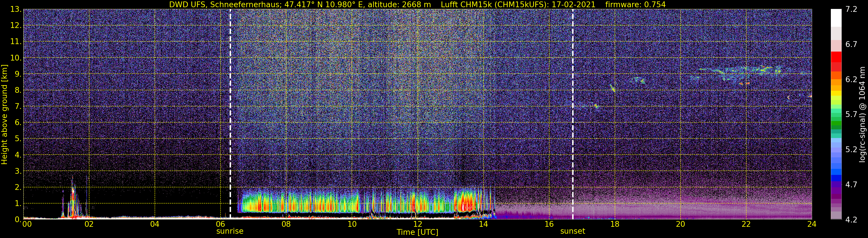Click the "02" time axis tick label

89,224
